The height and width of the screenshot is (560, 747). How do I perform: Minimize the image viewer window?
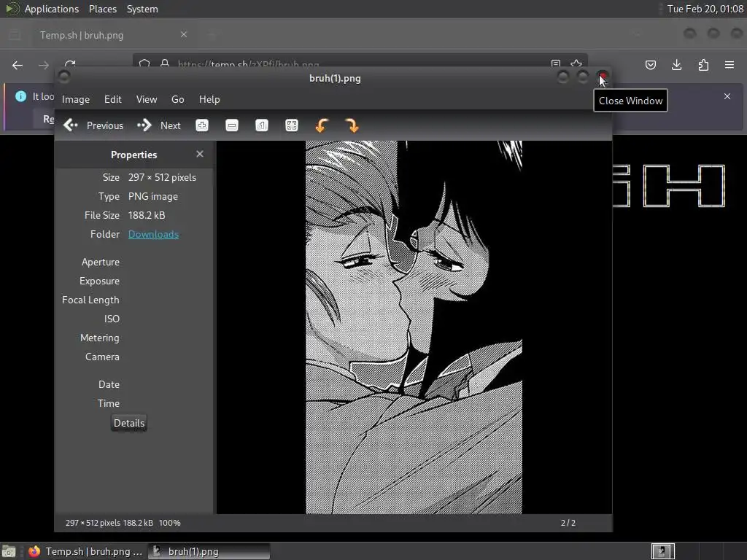click(562, 77)
